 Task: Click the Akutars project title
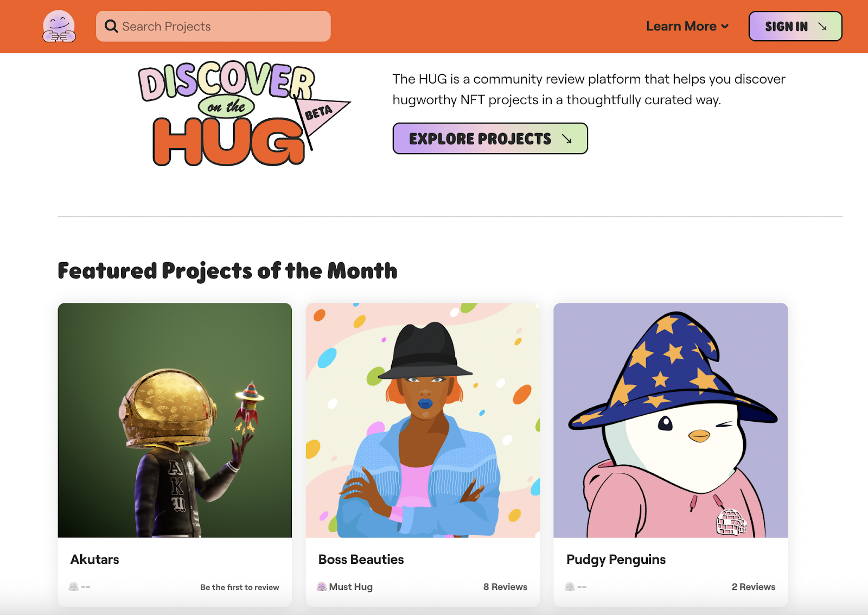[95, 560]
